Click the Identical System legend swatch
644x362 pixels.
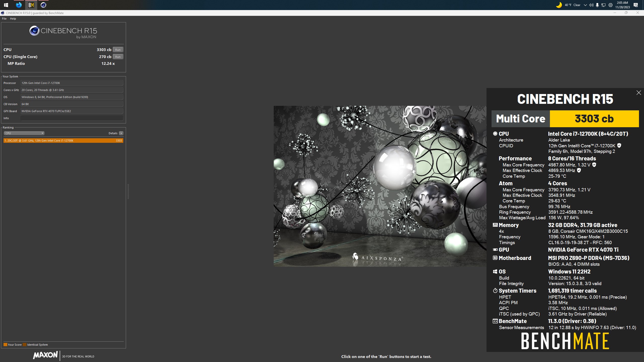tap(24, 345)
